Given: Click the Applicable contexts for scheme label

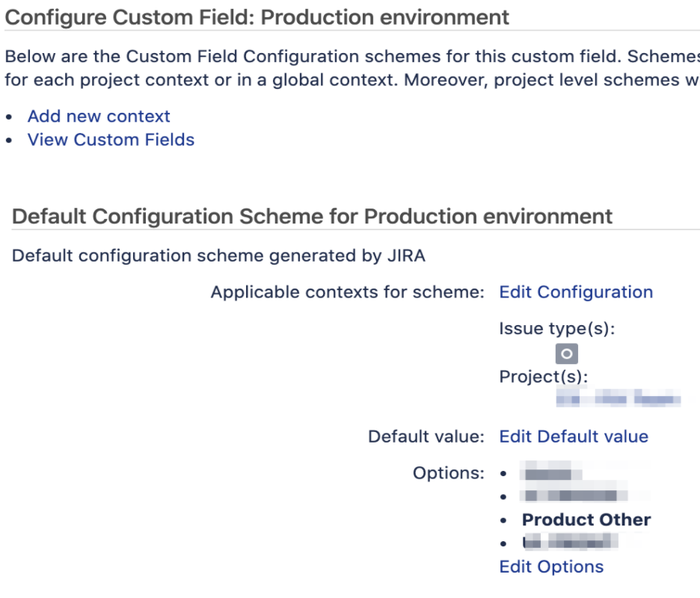Looking at the screenshot, I should pos(347,292).
